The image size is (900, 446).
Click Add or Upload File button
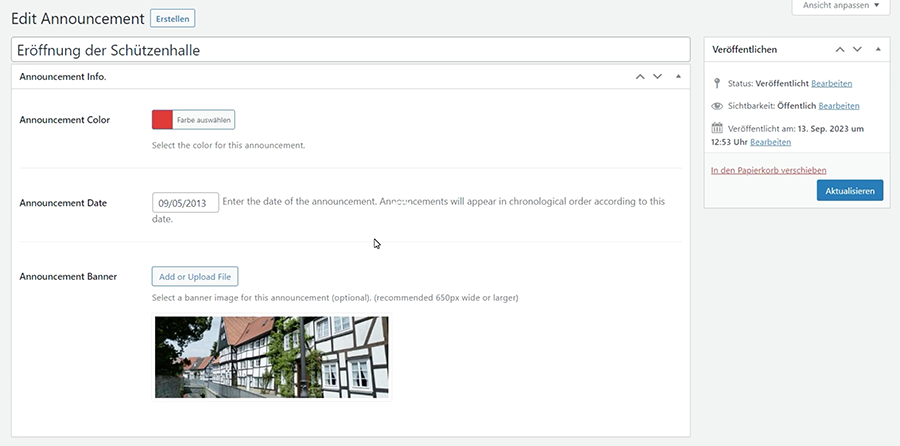click(195, 276)
